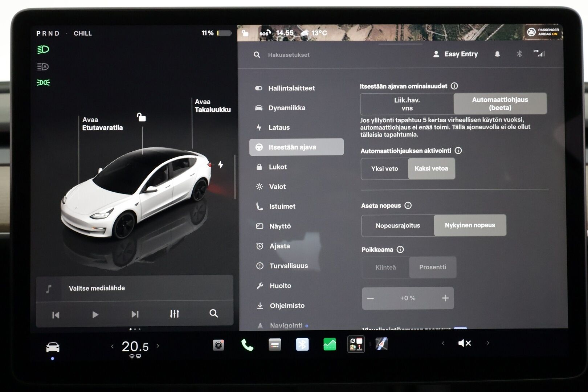Skip to previous track
588x392 pixels.
[56, 315]
